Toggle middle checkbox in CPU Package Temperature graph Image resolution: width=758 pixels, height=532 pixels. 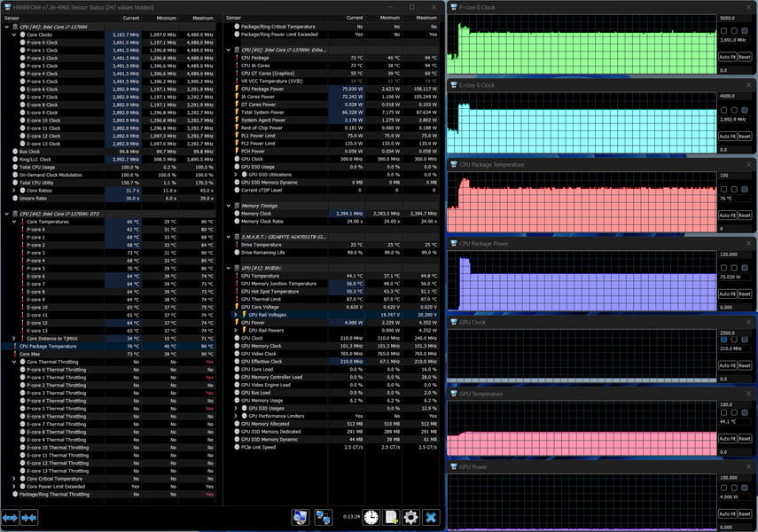tap(734, 189)
